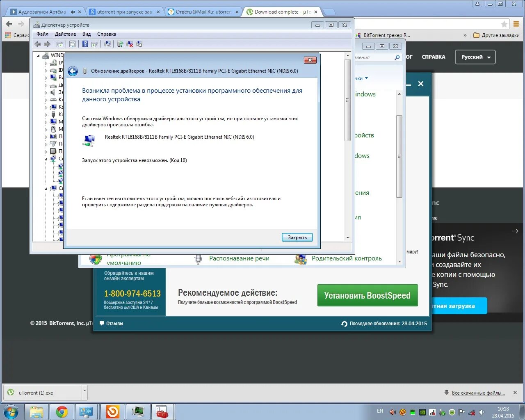Close the BoostSpeed window with X
This screenshot has width=525, height=420.
pyautogui.click(x=421, y=84)
